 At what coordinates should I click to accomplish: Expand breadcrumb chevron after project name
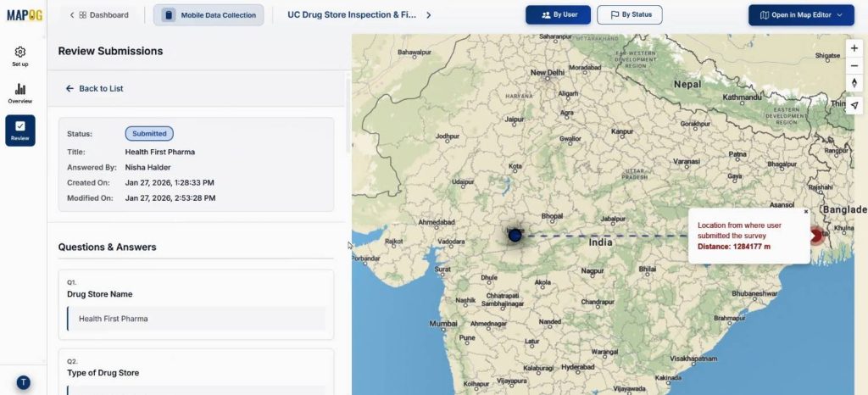[428, 15]
